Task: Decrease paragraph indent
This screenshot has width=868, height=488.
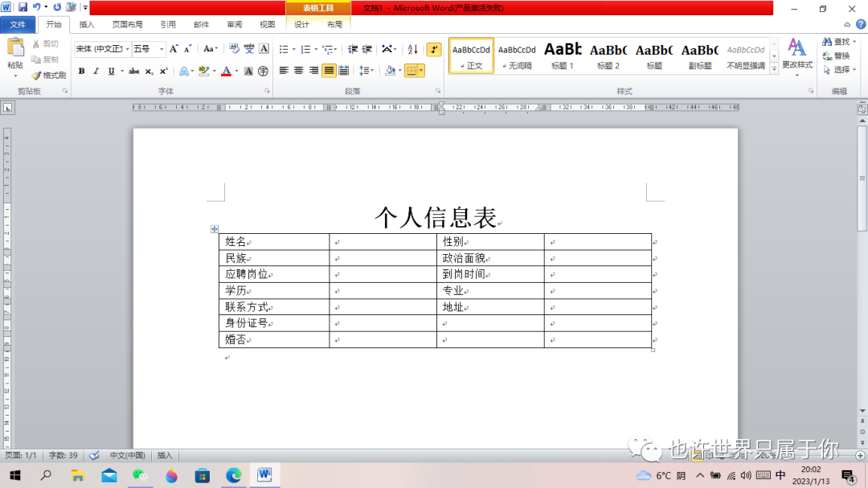Action: 353,49
